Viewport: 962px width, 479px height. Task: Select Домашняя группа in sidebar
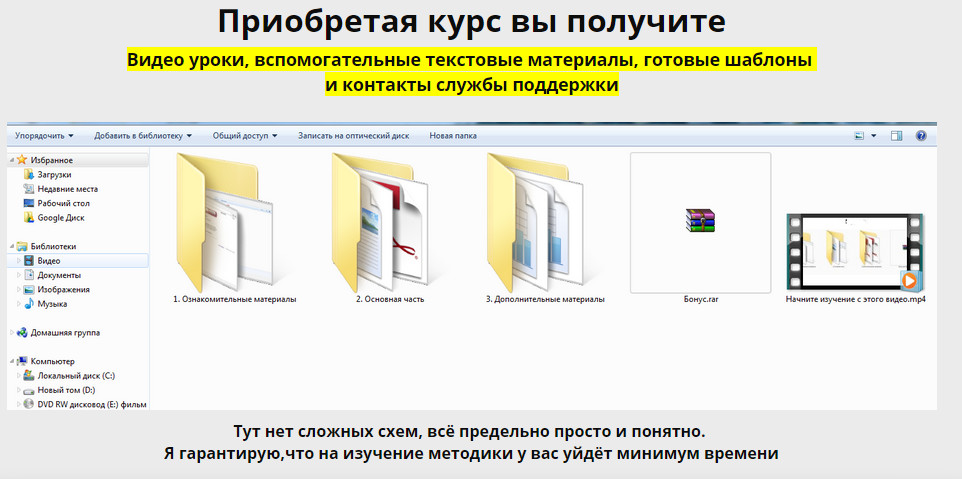pyautogui.click(x=65, y=333)
